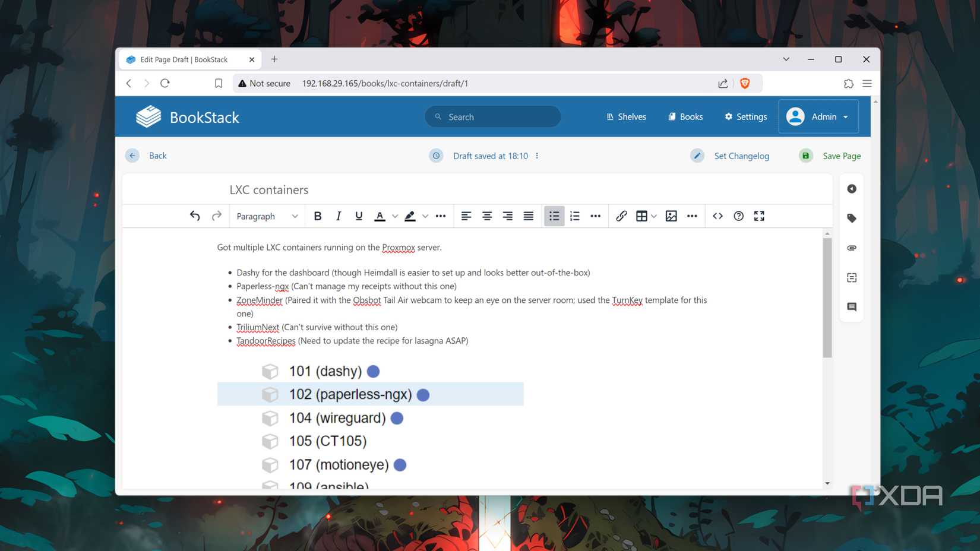Insert a hyperlink using the link icon
Viewport: 980px width, 551px height.
pyautogui.click(x=621, y=216)
